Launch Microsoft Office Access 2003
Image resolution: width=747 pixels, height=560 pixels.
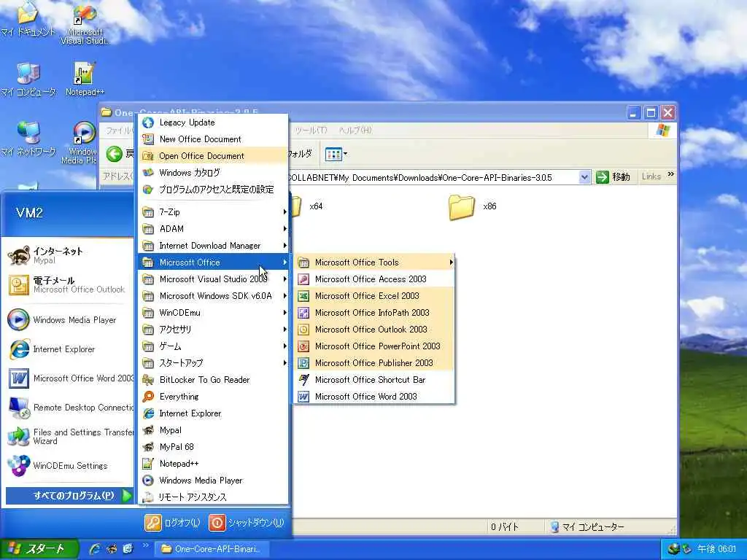click(x=374, y=279)
